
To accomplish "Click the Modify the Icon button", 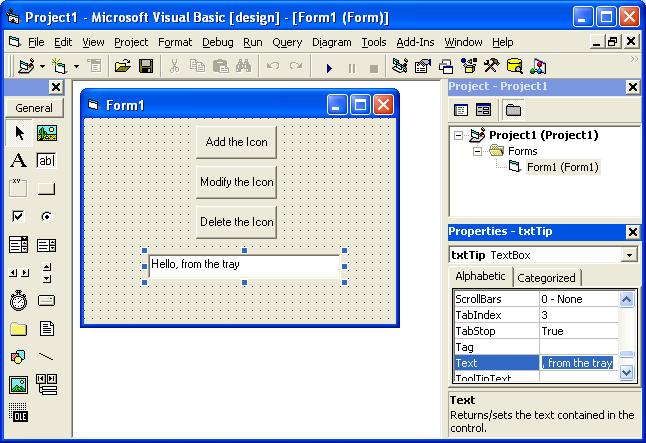I will (236, 182).
